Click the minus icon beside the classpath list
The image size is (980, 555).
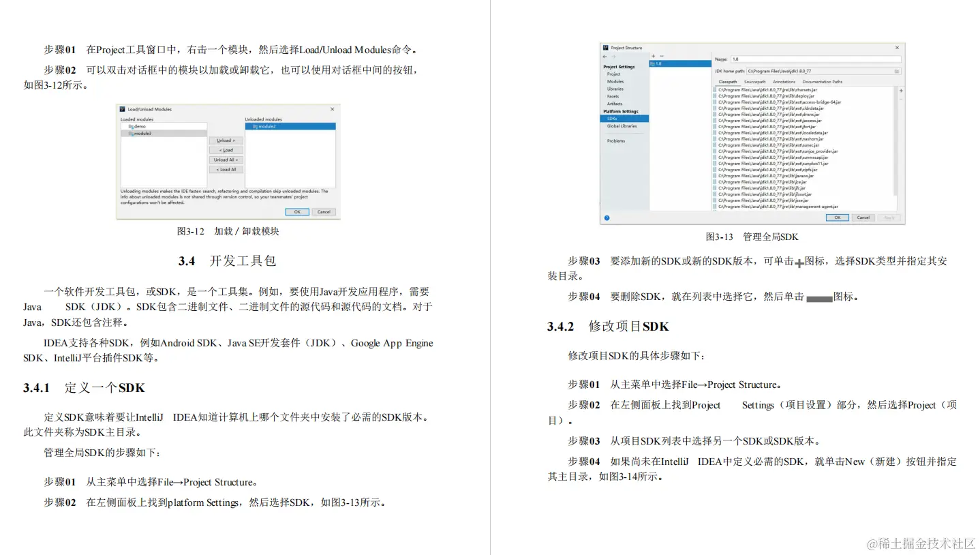click(901, 100)
